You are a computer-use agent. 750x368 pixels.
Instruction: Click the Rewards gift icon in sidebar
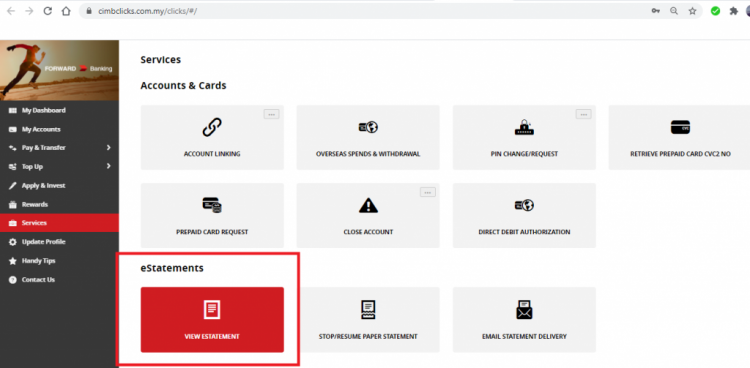12,204
